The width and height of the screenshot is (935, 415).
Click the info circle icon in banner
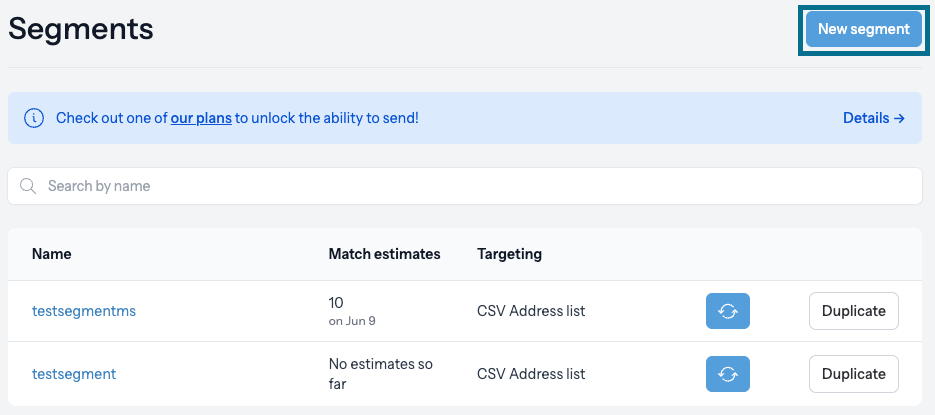pos(34,118)
